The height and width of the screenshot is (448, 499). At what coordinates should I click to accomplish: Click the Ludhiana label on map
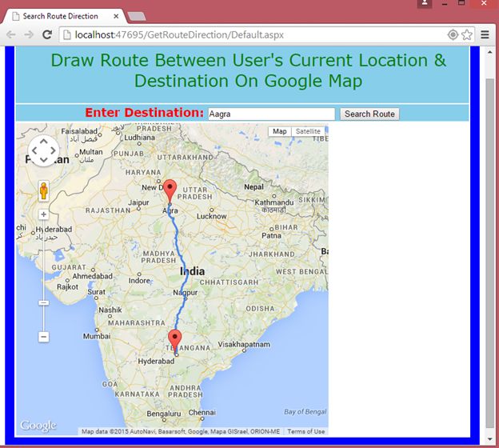(139, 138)
